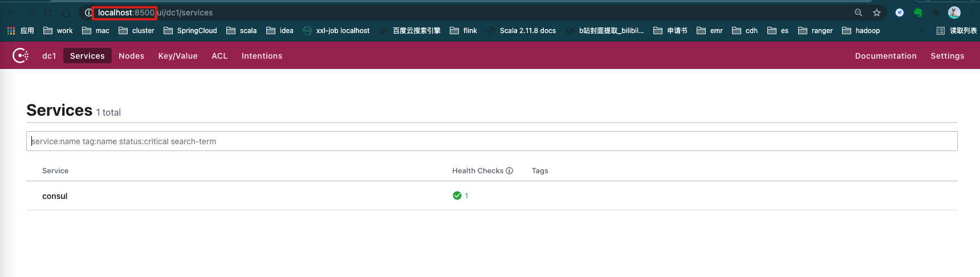Screen dimensions: 980x277
Task: Go to the Intentions tab
Action: (x=262, y=56)
